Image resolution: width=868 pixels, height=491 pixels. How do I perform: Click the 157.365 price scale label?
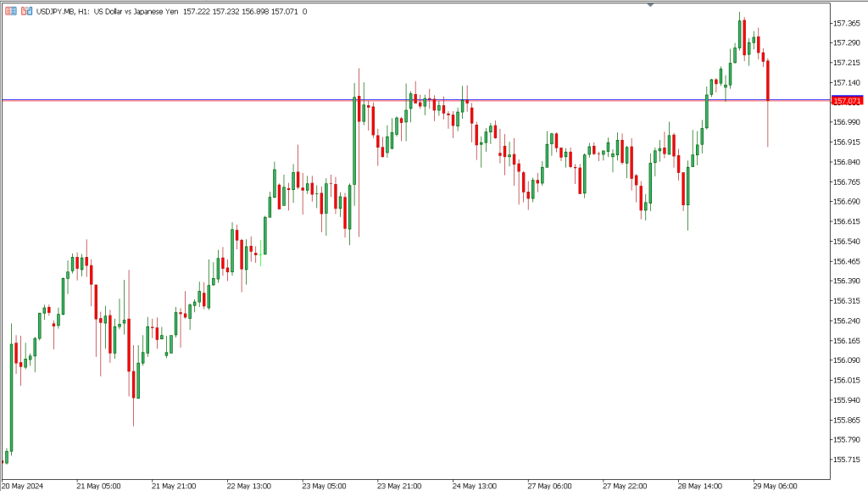tap(847, 23)
